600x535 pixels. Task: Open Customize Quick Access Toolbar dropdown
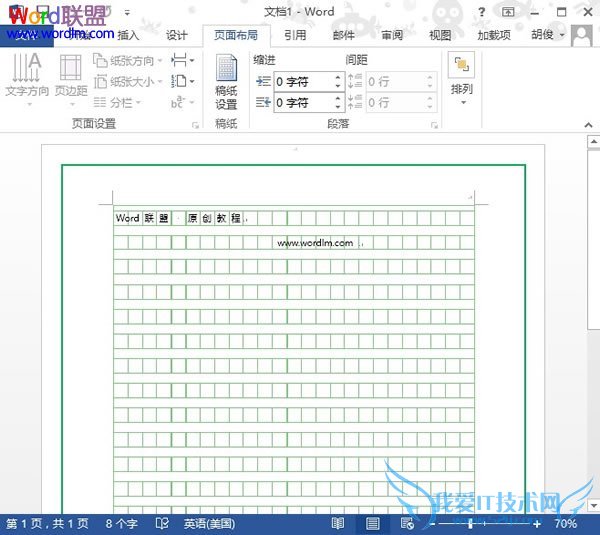[x=127, y=13]
